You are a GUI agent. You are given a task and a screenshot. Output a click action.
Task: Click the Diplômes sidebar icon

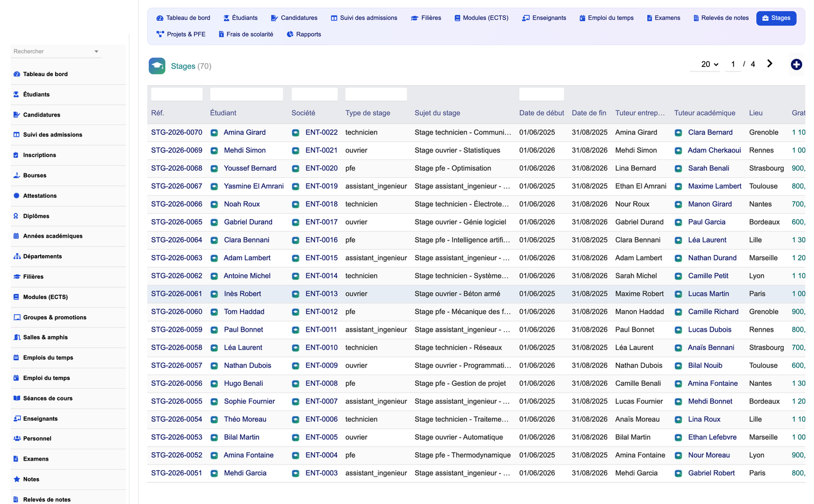point(17,216)
